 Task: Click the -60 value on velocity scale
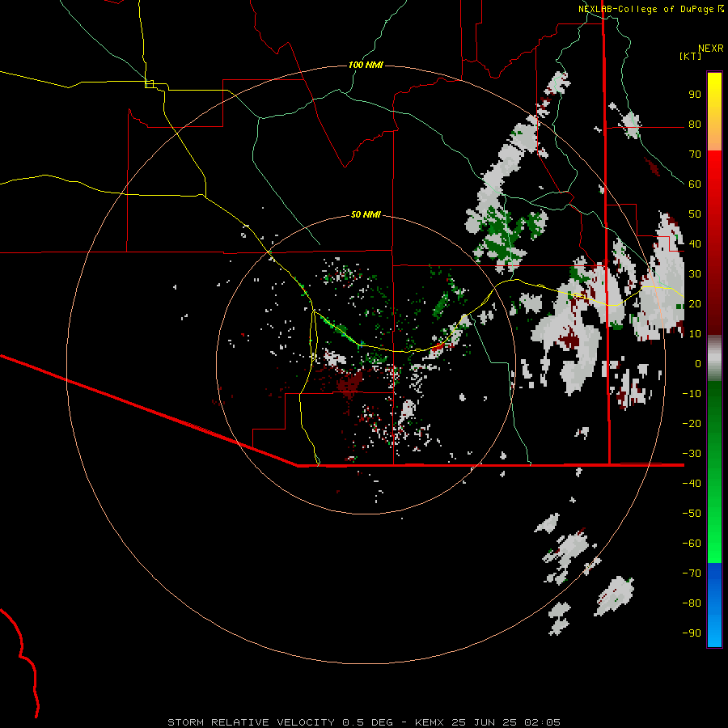(692, 544)
